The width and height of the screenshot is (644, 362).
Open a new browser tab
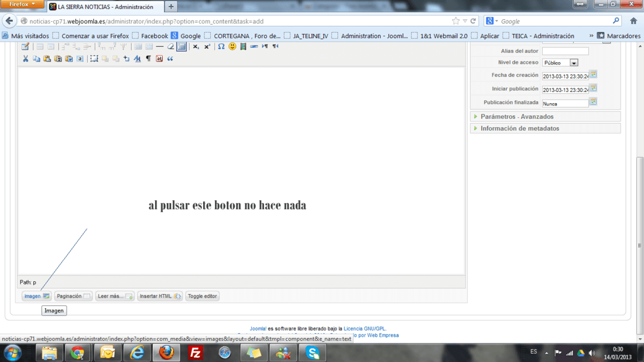tap(171, 6)
